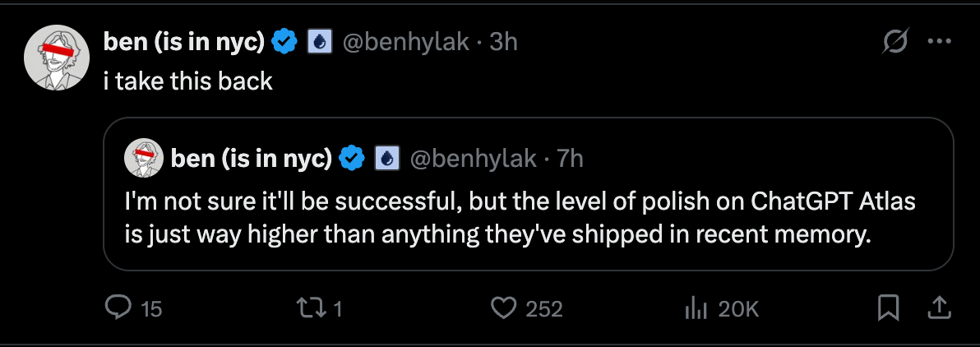Click the '7h' timestamp in the quoted post
The image size is (980, 347).
571,158
